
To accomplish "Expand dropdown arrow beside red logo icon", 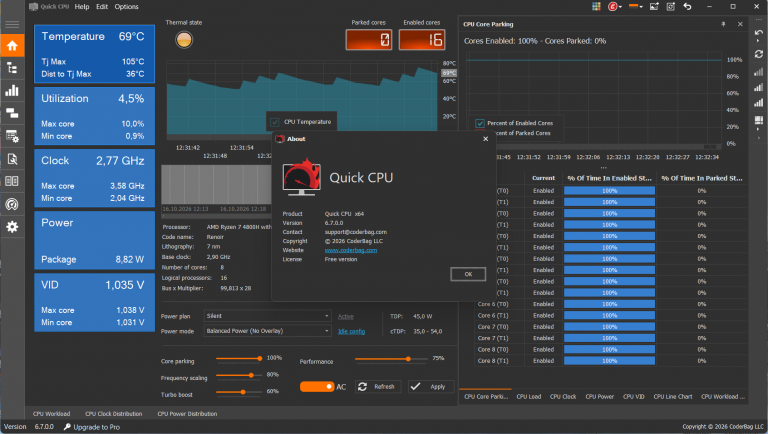I will point(621,7).
